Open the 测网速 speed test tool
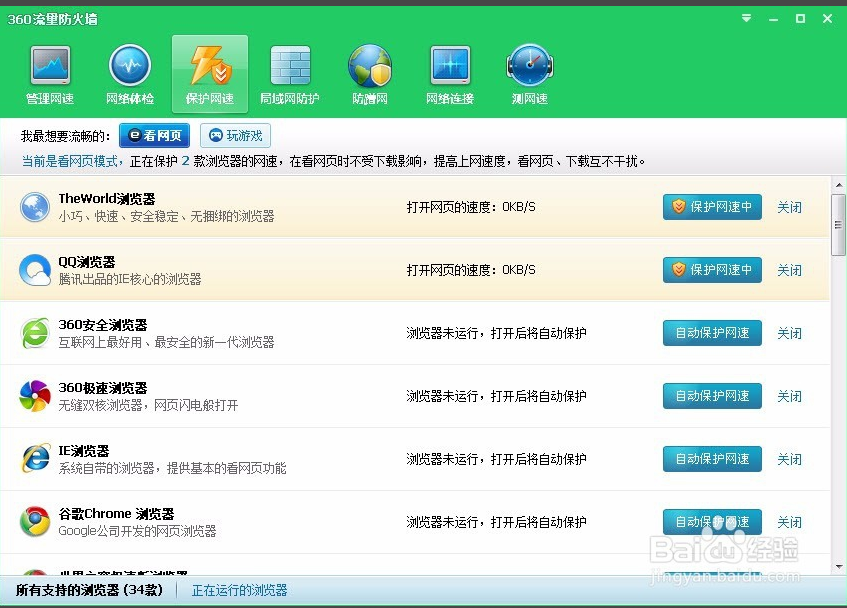Image resolution: width=847 pixels, height=608 pixels. [529, 75]
